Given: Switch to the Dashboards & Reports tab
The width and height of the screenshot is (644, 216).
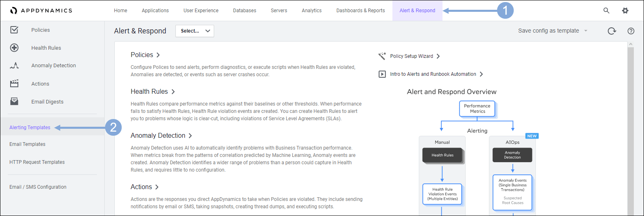Looking at the screenshot, I should pos(360,11).
